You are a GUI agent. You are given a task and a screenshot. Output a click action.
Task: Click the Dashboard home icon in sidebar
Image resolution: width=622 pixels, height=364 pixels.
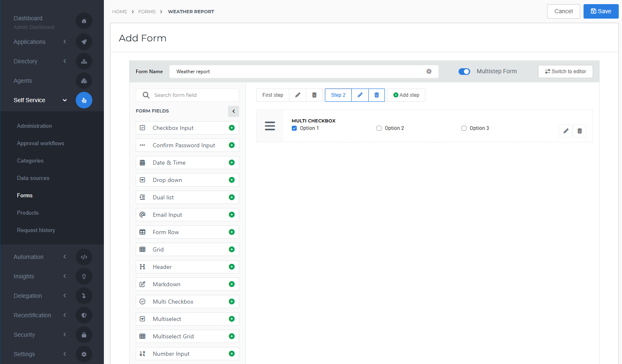pos(84,21)
